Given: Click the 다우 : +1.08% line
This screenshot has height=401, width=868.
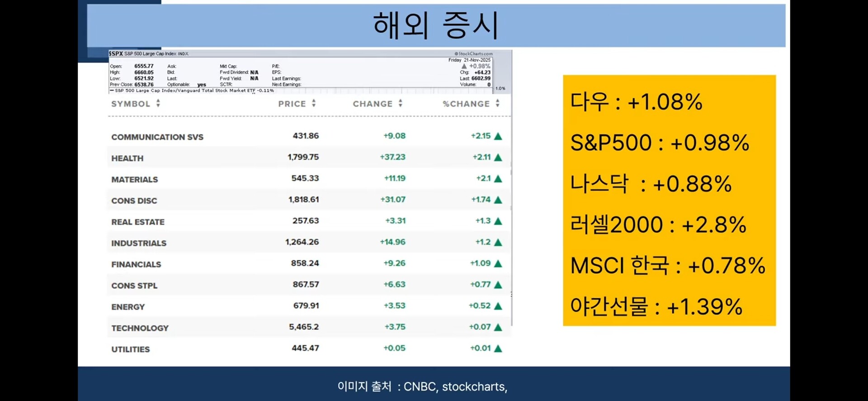Looking at the screenshot, I should coord(637,102).
